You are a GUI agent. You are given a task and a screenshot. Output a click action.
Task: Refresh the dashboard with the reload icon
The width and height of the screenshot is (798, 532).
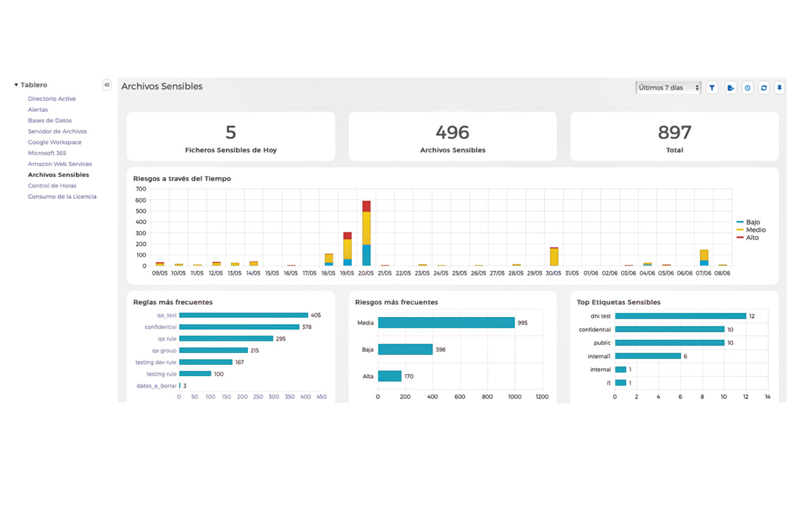pyautogui.click(x=764, y=88)
